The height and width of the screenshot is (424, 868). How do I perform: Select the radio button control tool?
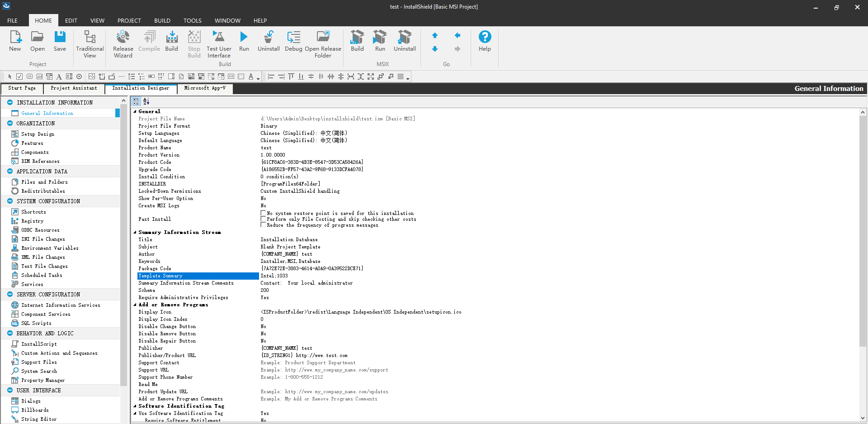[79, 76]
